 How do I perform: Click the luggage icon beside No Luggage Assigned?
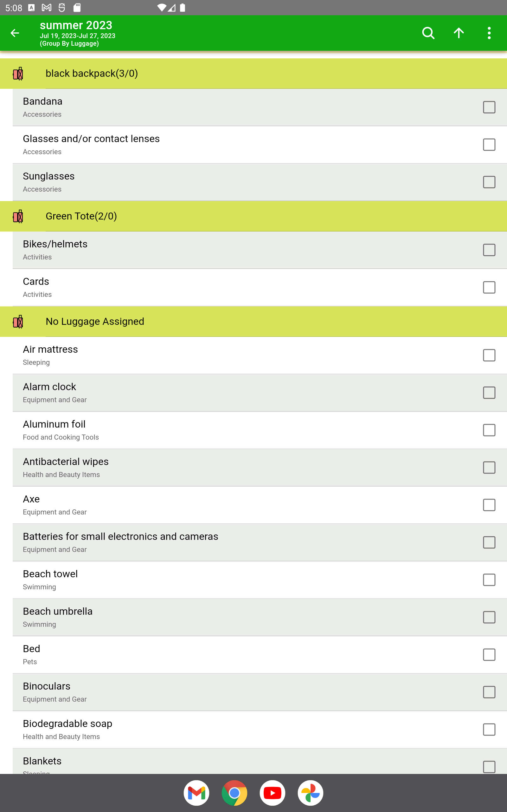pyautogui.click(x=18, y=321)
